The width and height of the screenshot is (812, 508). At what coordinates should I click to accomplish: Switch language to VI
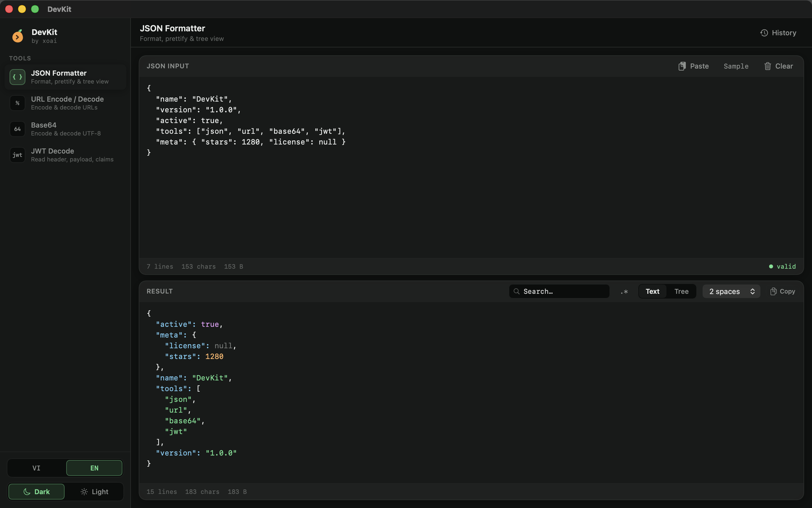click(36, 468)
